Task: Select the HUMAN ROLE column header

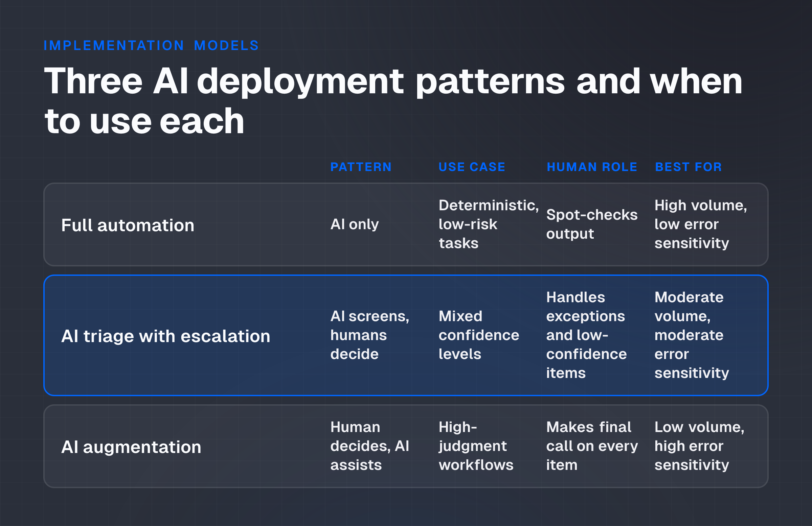Action: pos(592,167)
